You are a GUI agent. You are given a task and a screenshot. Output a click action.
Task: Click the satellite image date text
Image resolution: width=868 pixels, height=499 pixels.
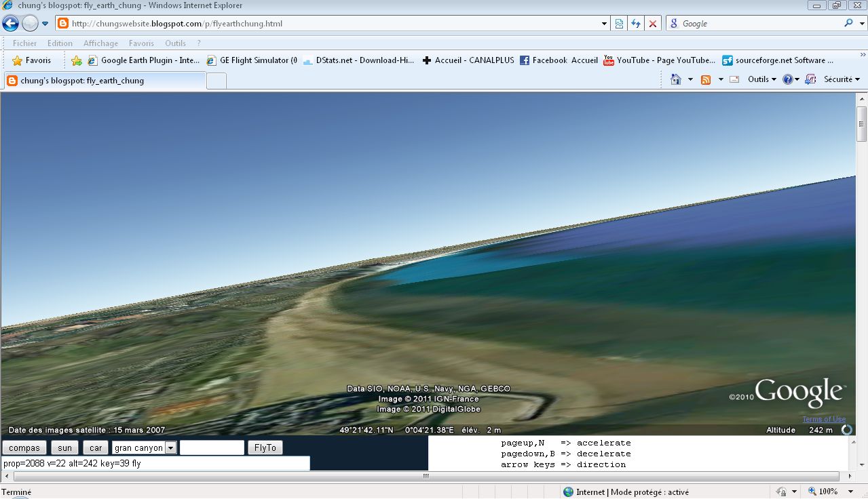click(x=86, y=430)
